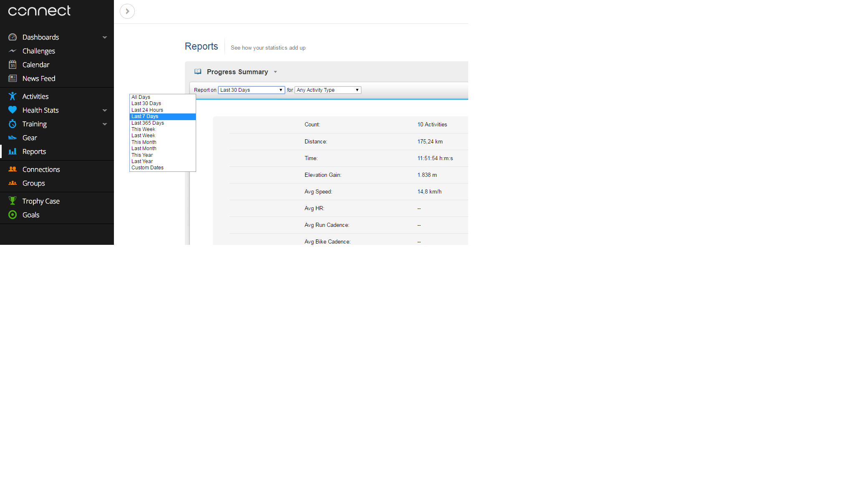The height and width of the screenshot is (488, 868).
Task: Select Last 30 Days list option
Action: click(x=163, y=103)
